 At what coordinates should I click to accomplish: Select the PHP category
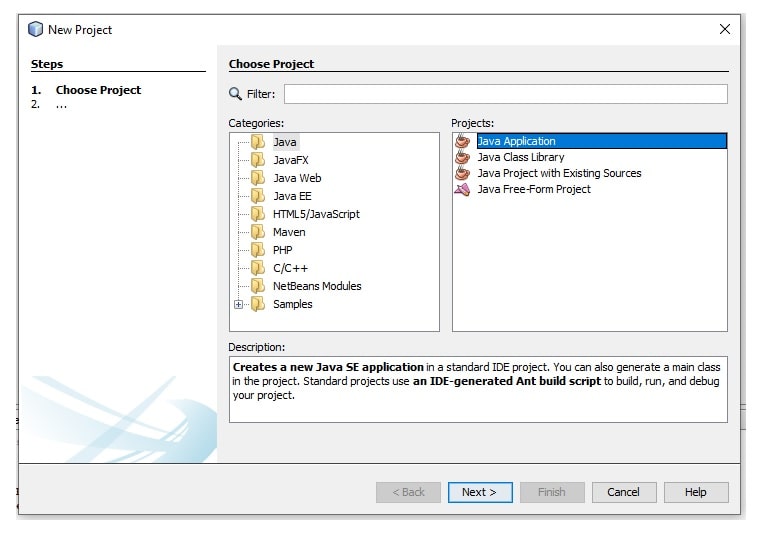click(x=282, y=250)
